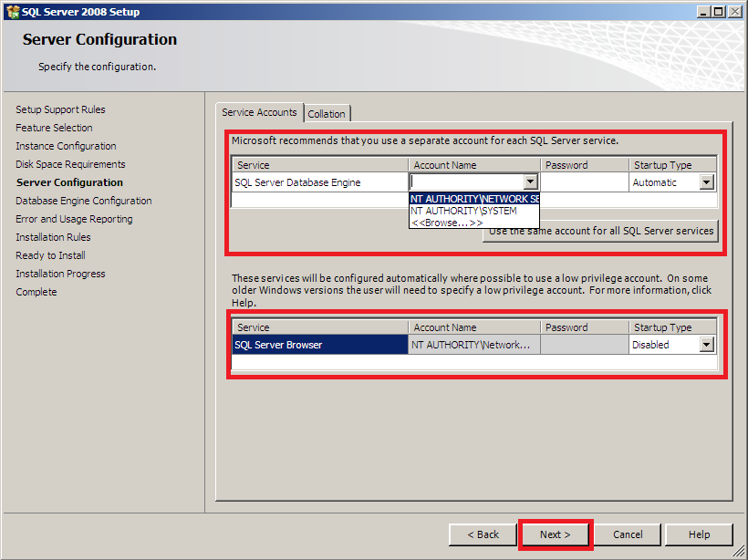Screen dimensions: 748x560
Task: Click Ready to Install in the step list
Action: point(50,255)
